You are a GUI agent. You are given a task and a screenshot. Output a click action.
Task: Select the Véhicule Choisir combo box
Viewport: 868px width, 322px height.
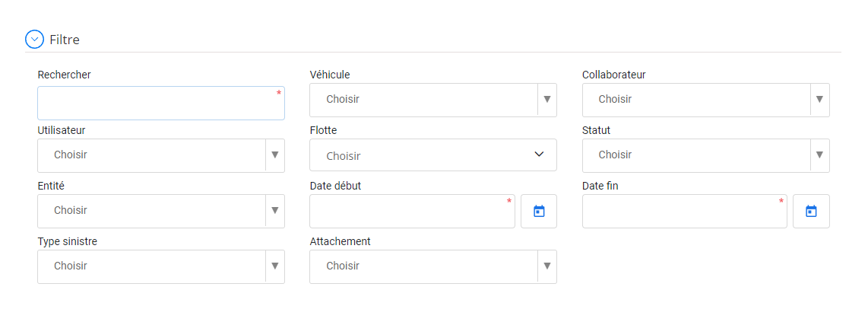click(433, 100)
